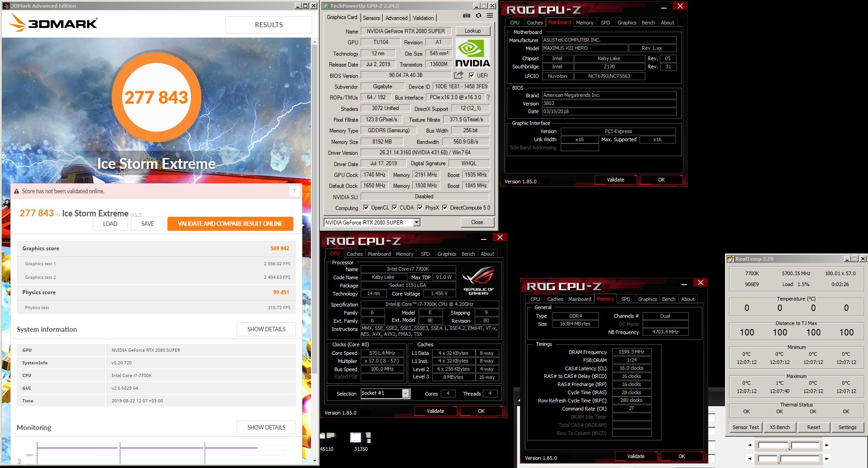Click Sensor Test in RealTemp

point(745,427)
